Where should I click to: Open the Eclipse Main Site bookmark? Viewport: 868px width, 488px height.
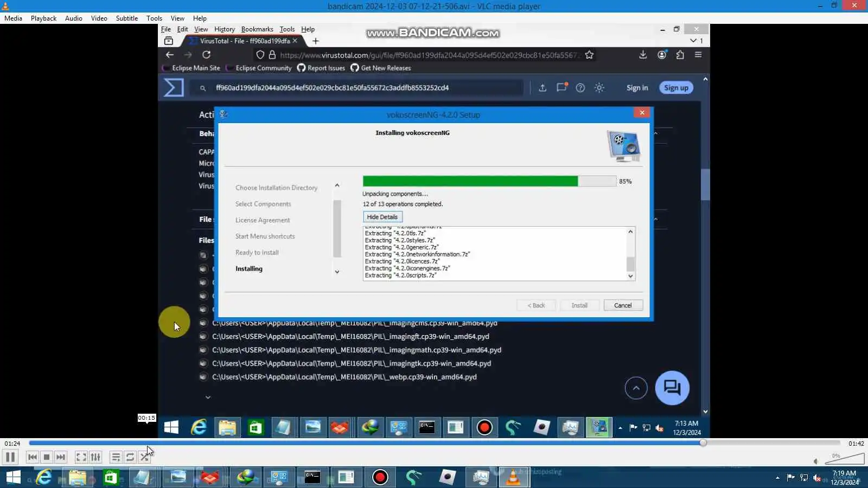pos(192,68)
